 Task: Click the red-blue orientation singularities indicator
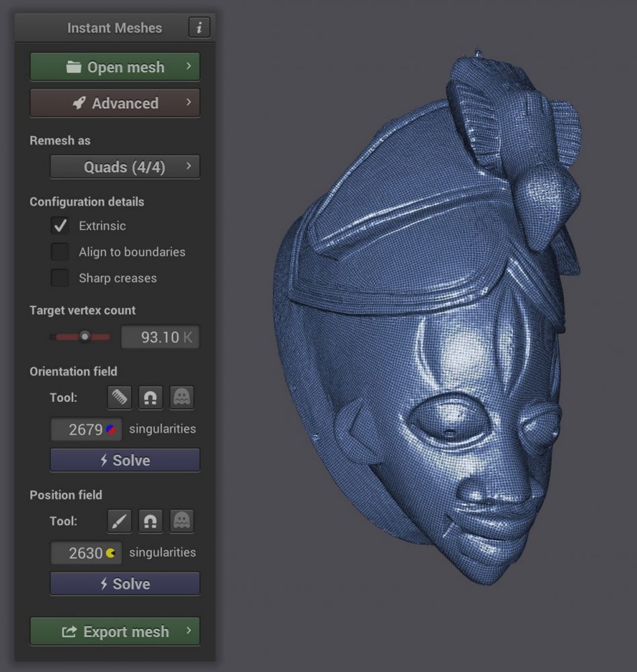point(111,429)
